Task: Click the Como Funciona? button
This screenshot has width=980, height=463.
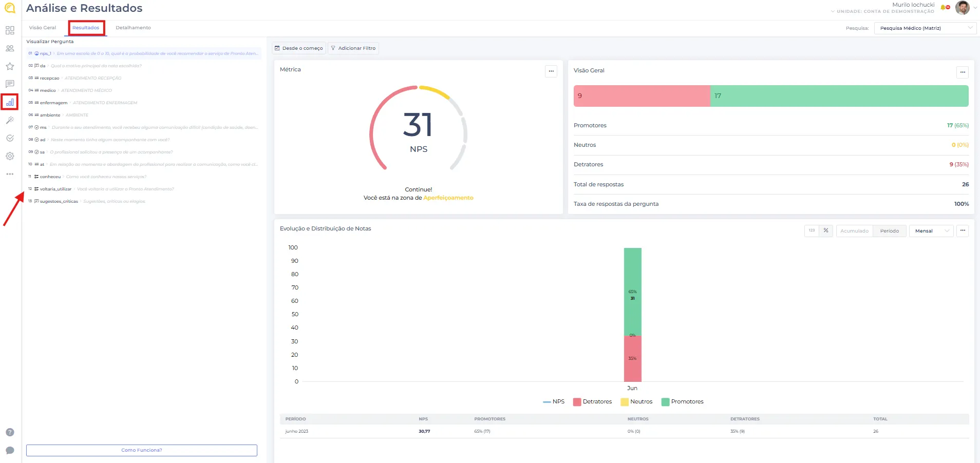Action: pyautogui.click(x=142, y=450)
